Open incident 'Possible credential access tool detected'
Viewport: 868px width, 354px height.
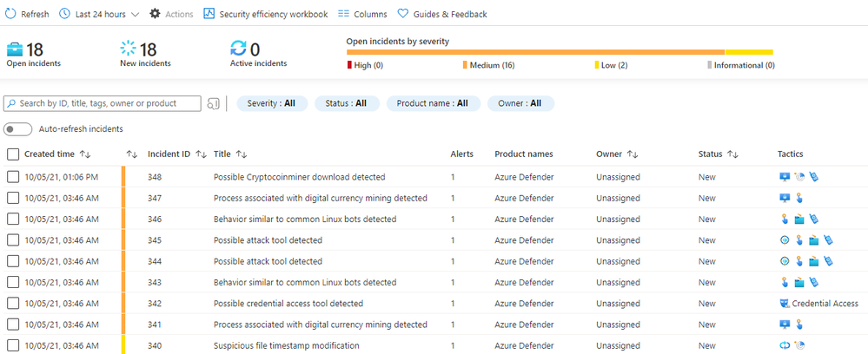(x=288, y=303)
